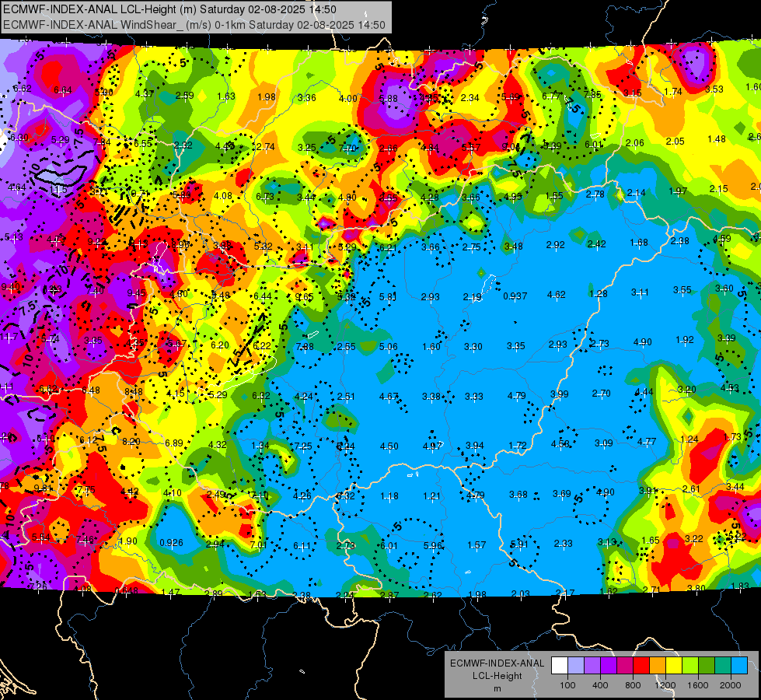
Task: Click the white swatch in the LCL-Height legend
Action: point(560,666)
